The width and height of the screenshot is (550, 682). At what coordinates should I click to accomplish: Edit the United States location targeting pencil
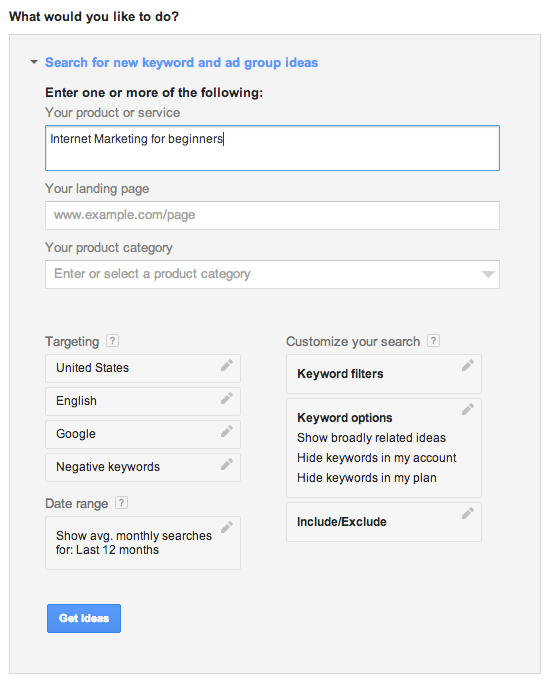pyautogui.click(x=227, y=365)
